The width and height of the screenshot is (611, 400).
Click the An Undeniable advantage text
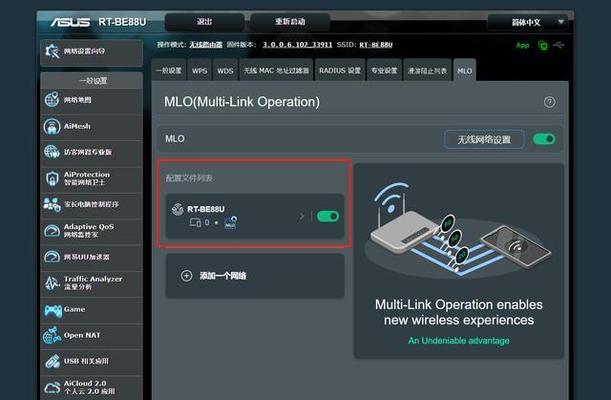[x=459, y=341]
